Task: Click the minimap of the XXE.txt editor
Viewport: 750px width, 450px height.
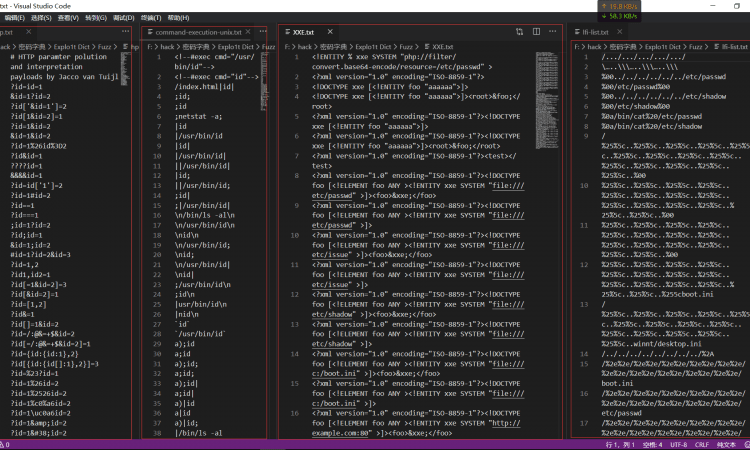Action: click(x=547, y=100)
